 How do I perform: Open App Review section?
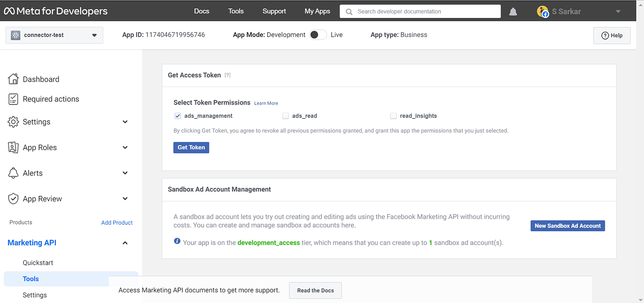(42, 198)
